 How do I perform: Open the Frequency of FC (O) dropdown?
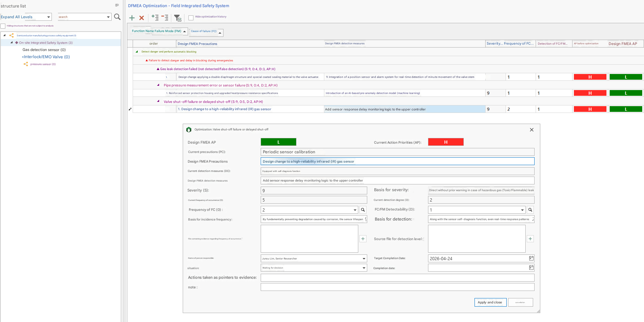coord(355,210)
